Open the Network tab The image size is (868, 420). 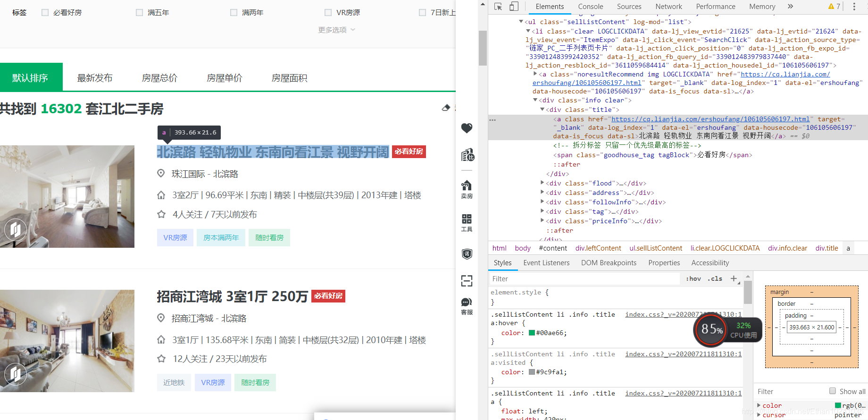point(668,7)
